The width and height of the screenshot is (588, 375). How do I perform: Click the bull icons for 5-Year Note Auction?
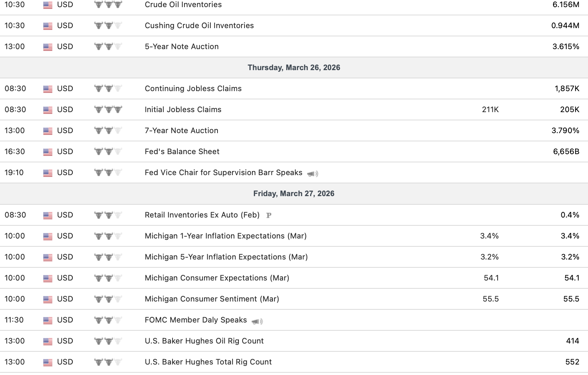point(108,46)
